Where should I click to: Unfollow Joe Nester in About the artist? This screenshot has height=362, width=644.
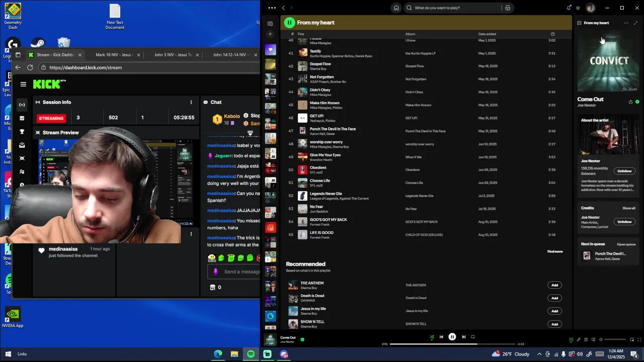click(624, 171)
